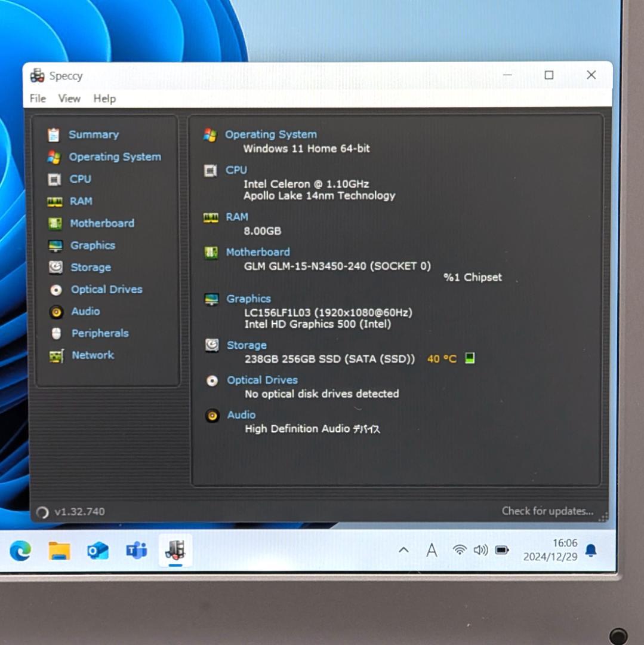Click the Audio speaker icon in the sidebar
The image size is (644, 645).
pos(56,311)
